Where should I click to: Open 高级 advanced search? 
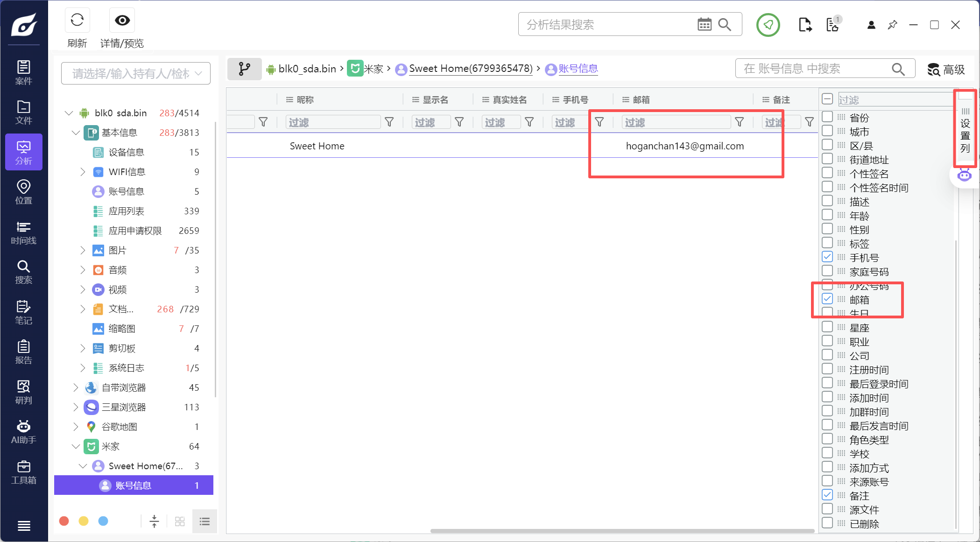[946, 70]
